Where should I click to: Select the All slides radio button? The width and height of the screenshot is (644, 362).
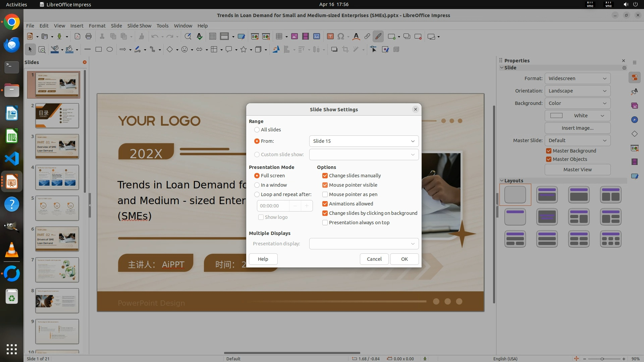[x=257, y=130]
